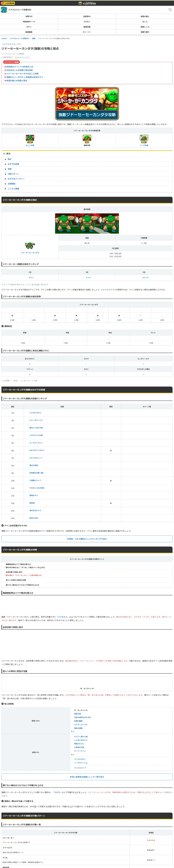Open 竜の女王のツメ weapon link
174x868 pixels.
(35, 511)
